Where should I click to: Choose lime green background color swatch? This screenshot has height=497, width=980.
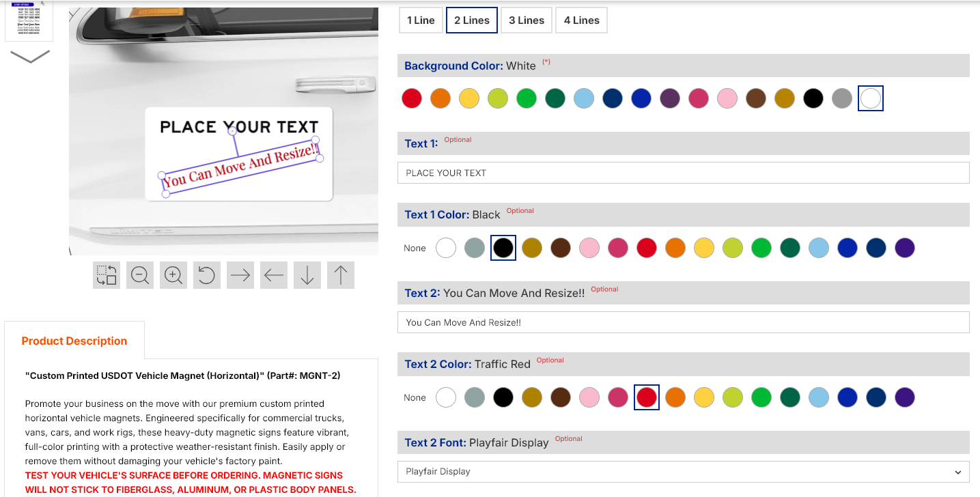pyautogui.click(x=498, y=98)
